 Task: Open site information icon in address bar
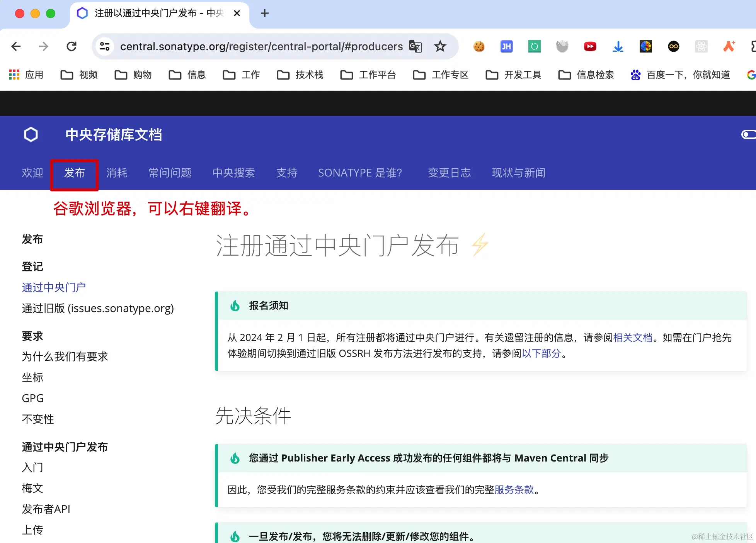click(x=105, y=47)
